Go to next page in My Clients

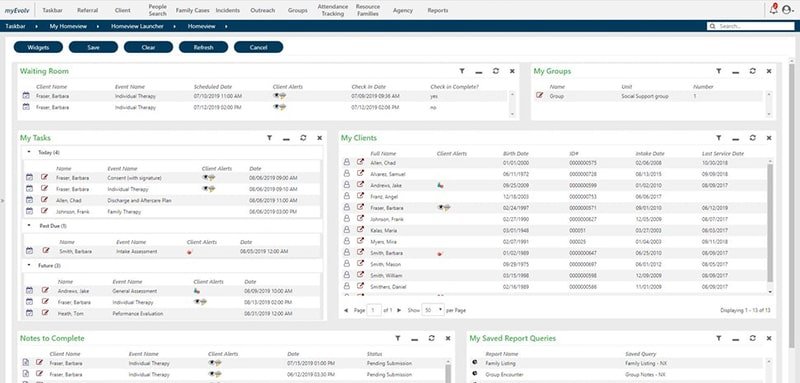point(399,310)
